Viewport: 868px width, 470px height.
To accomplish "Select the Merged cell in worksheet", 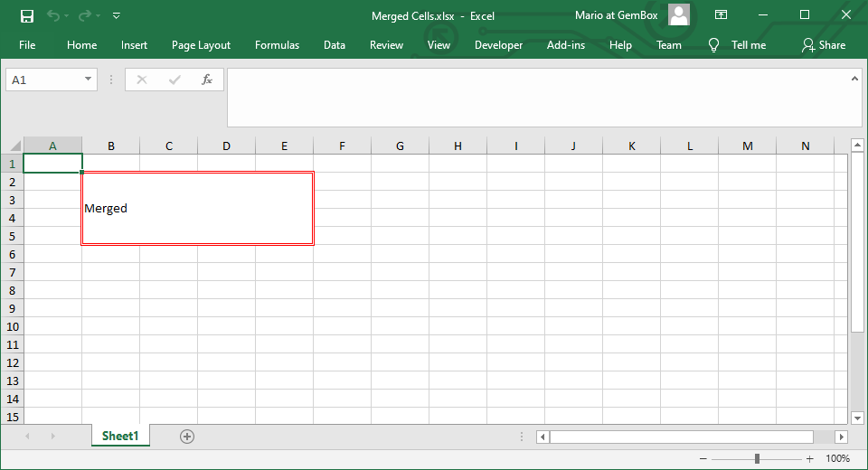I will [x=197, y=209].
